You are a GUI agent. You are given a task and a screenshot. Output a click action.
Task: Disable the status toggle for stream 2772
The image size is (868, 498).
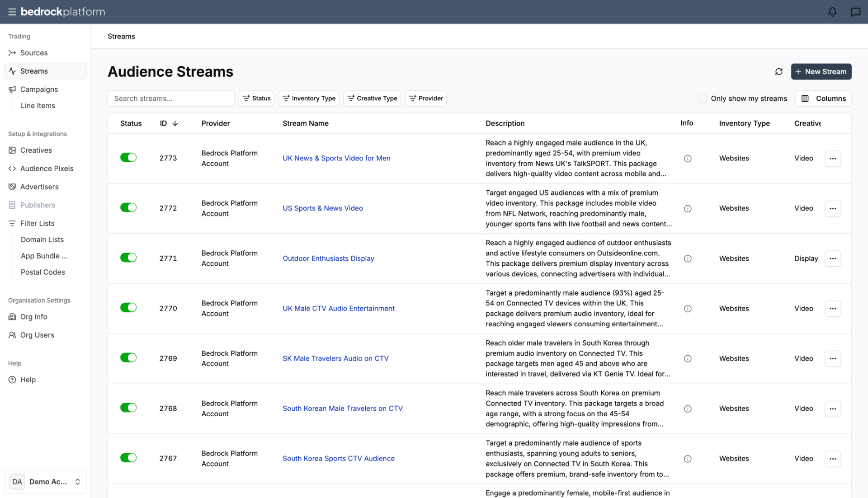128,207
